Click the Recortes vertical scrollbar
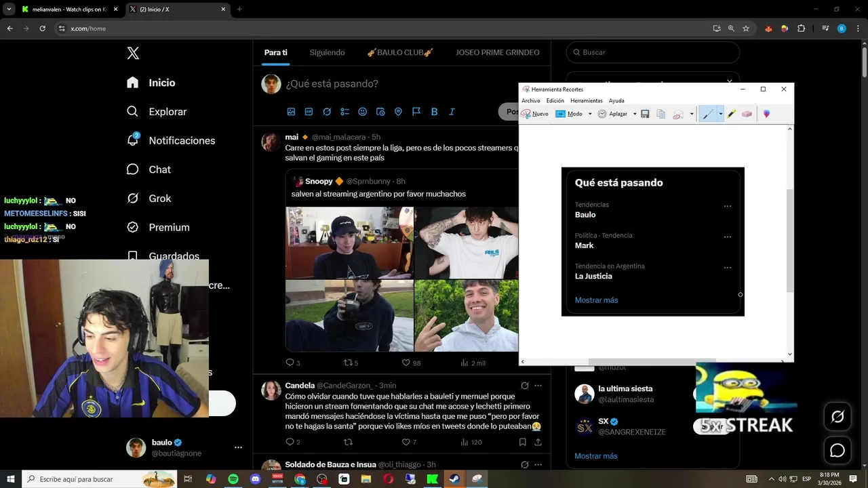Viewport: 868px width, 488px height. point(790,241)
